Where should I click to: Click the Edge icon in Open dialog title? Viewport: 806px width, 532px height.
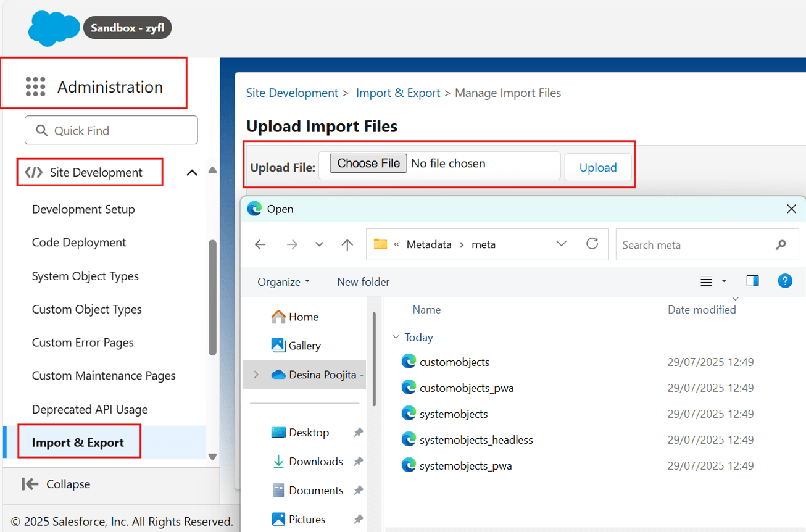(x=254, y=209)
